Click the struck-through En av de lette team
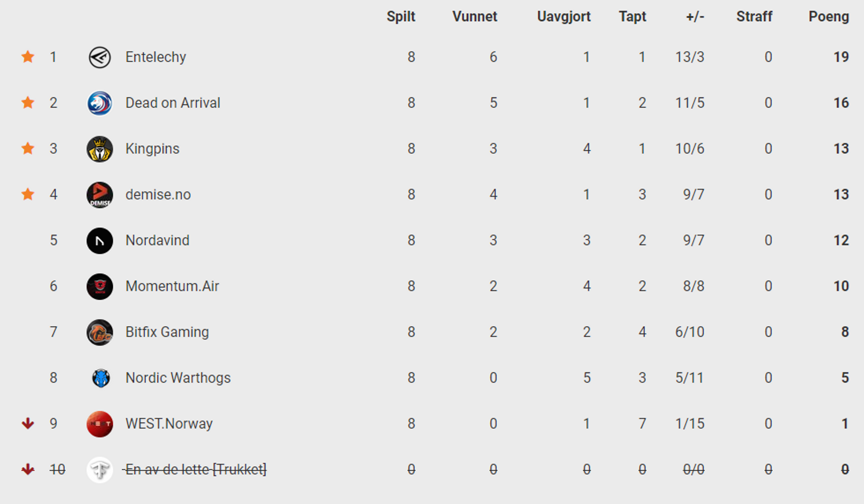The height and width of the screenshot is (504, 864). click(195, 469)
